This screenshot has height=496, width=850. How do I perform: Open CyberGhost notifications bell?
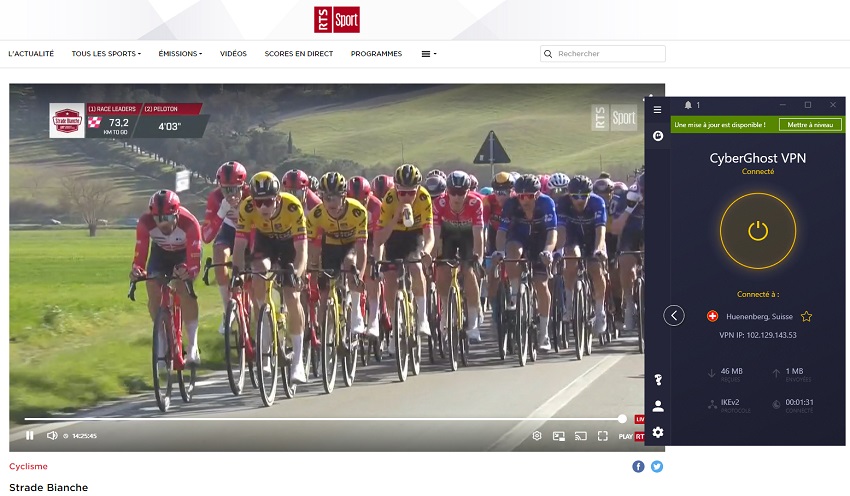point(688,105)
